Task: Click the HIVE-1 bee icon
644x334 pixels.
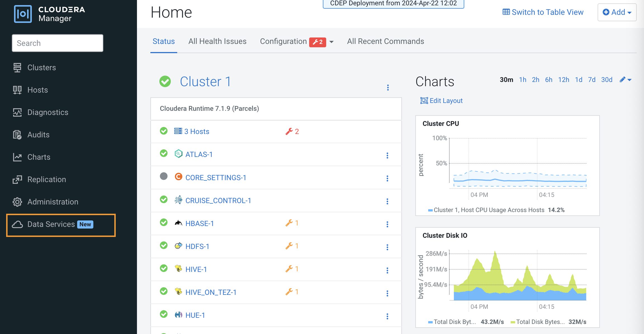Action: (178, 269)
